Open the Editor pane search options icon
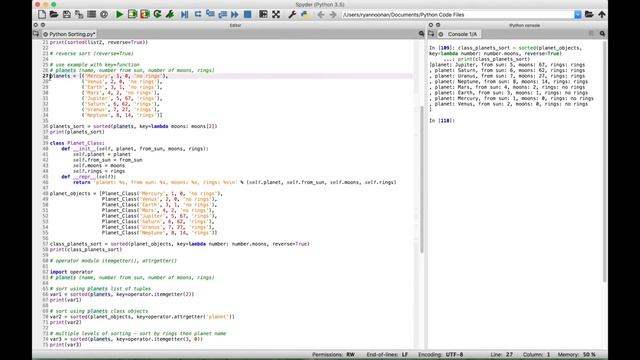 [421, 34]
